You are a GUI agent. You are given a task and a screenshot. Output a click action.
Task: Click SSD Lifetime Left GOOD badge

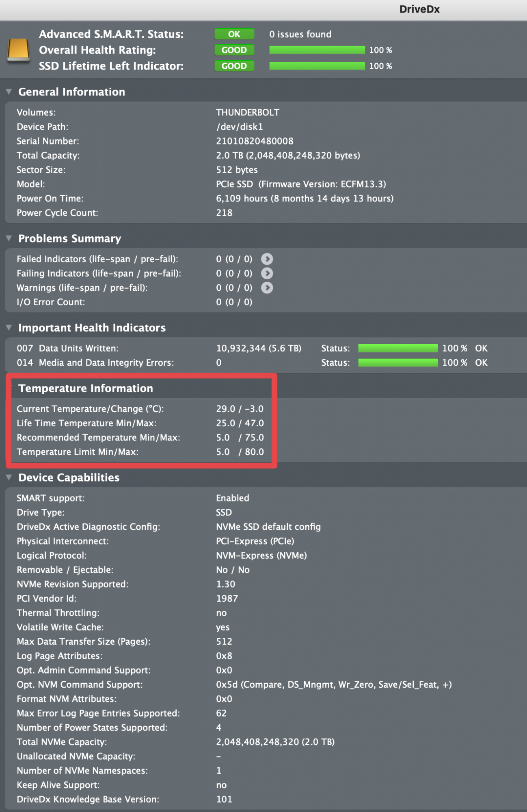tap(234, 66)
